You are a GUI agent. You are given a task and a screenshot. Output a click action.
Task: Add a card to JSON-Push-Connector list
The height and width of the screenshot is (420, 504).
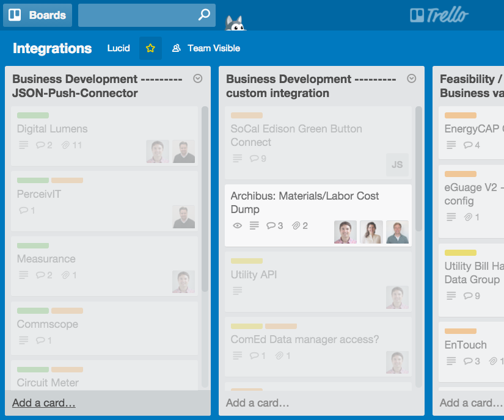tap(44, 403)
